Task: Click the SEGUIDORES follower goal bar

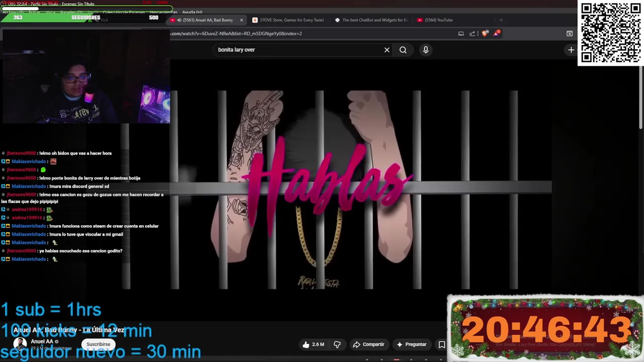Action: [x=87, y=18]
